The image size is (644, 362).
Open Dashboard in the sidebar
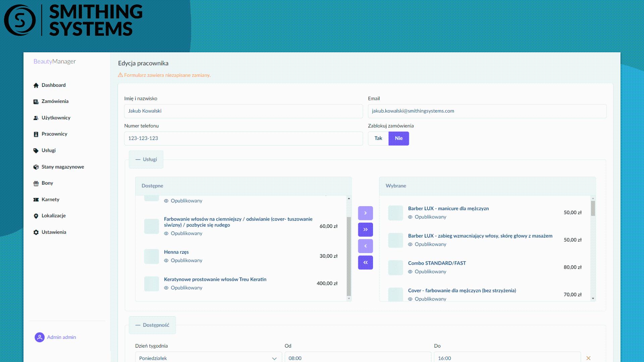[54, 85]
